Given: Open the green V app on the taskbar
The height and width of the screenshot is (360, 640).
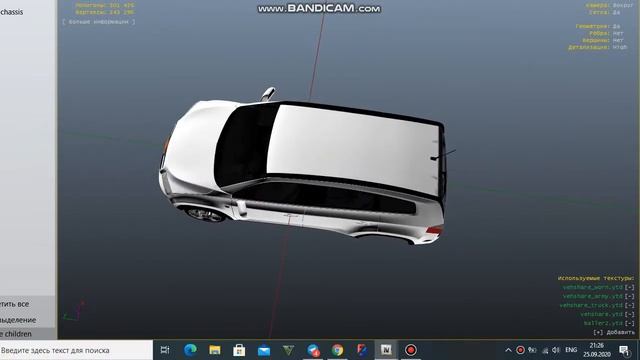Looking at the screenshot, I should pos(288,350).
